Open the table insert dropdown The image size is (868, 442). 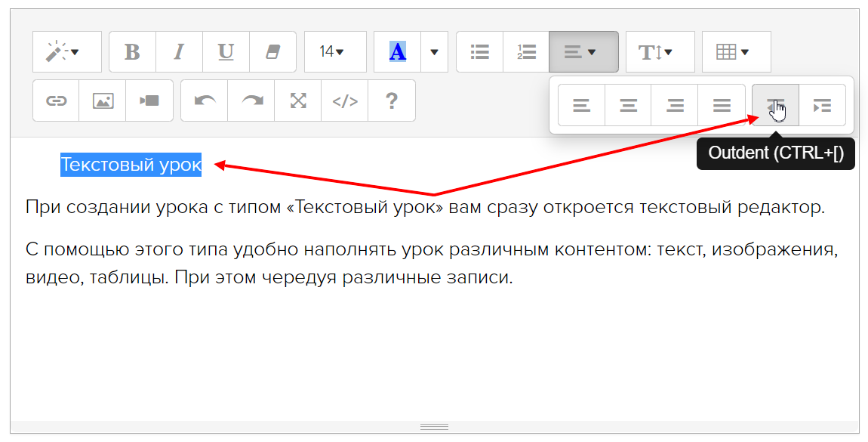pyautogui.click(x=736, y=52)
